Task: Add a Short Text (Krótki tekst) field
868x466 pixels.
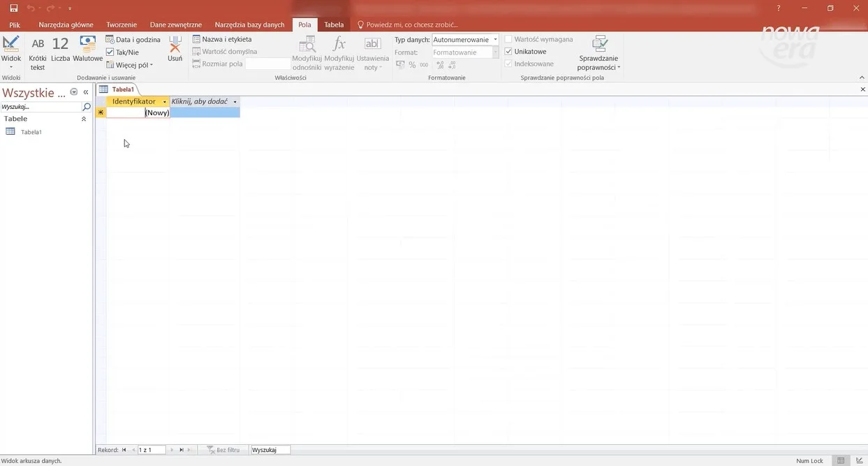Action: pos(38,53)
